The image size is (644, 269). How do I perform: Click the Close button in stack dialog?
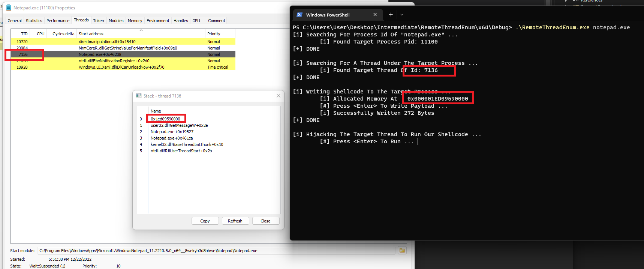pyautogui.click(x=265, y=221)
